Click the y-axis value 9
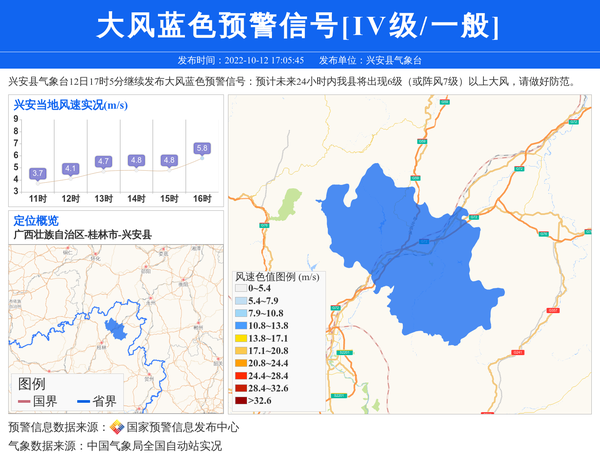 click(16, 119)
